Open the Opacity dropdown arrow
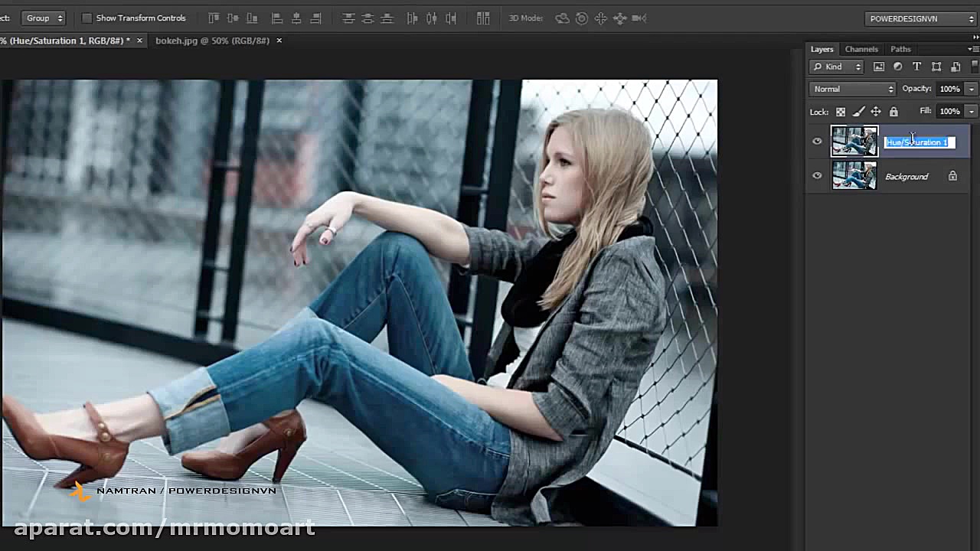 (971, 89)
